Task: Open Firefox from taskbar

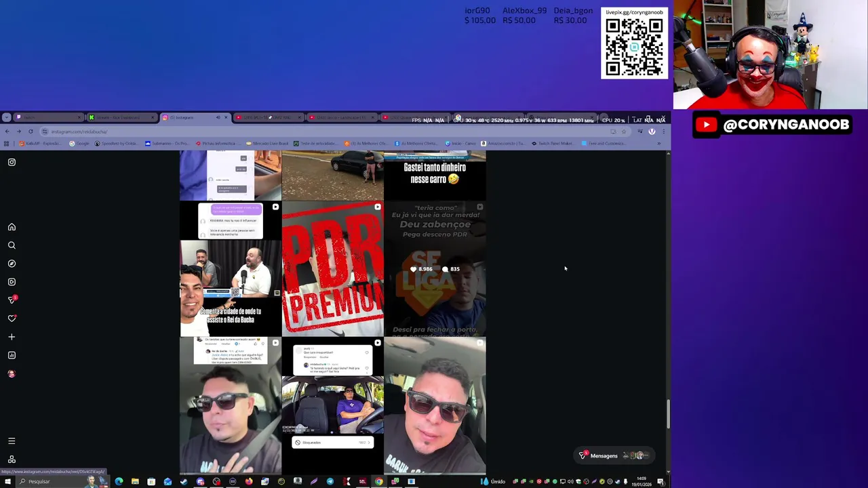Action: coord(249,481)
